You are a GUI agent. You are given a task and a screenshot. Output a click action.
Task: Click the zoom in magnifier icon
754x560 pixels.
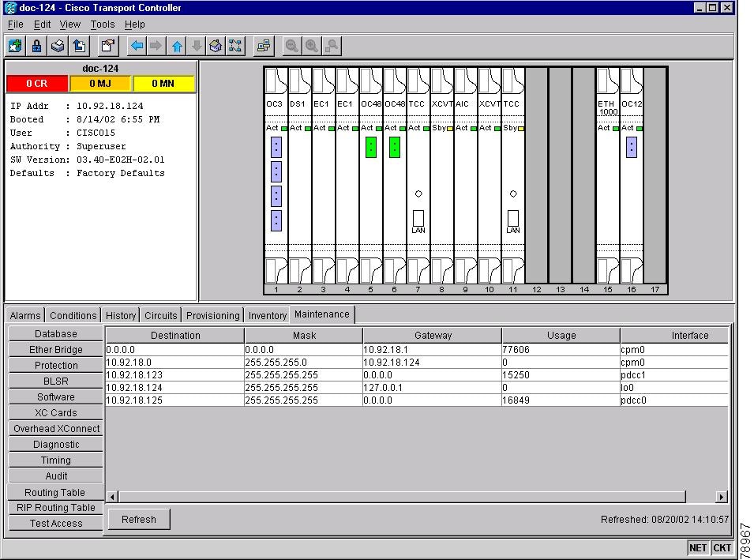[312, 46]
